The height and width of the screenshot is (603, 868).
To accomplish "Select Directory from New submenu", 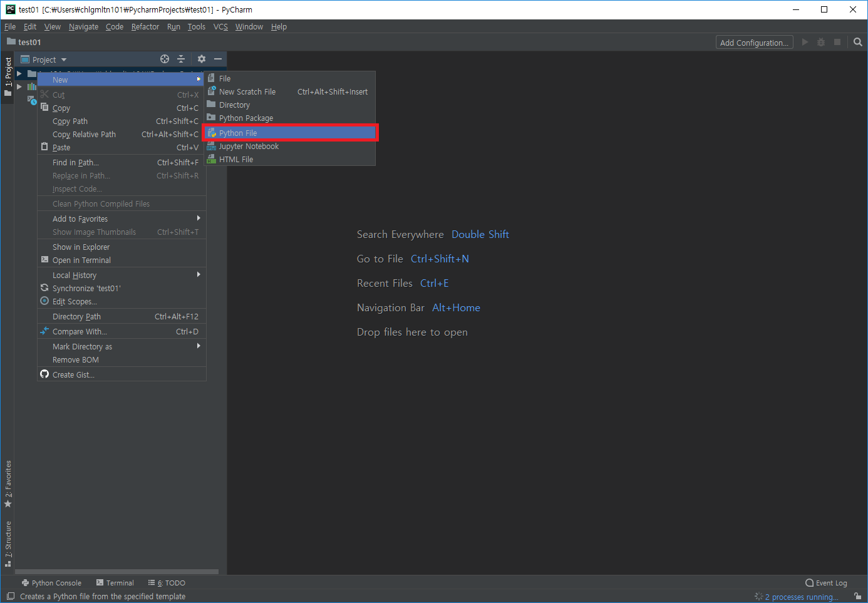I will (x=290, y=105).
